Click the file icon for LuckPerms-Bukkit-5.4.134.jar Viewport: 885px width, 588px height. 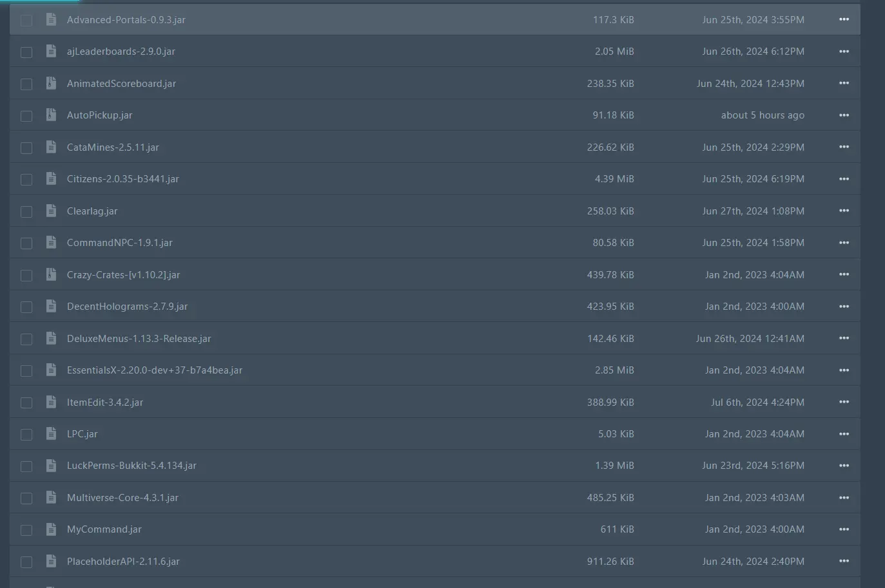click(x=51, y=465)
